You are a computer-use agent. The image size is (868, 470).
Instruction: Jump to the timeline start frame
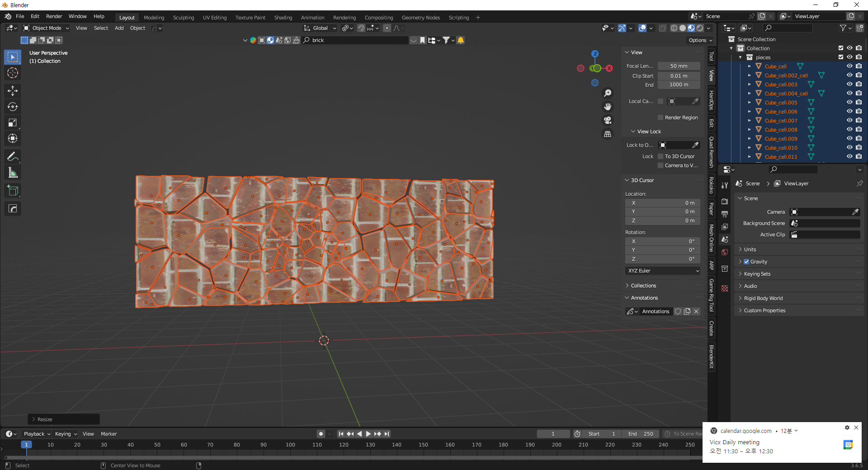pos(341,434)
